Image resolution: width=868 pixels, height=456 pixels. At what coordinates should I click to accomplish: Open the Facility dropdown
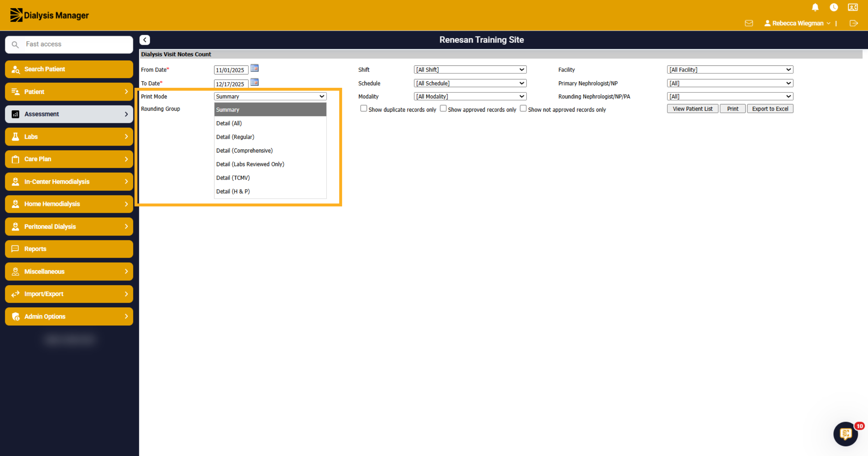tap(730, 69)
